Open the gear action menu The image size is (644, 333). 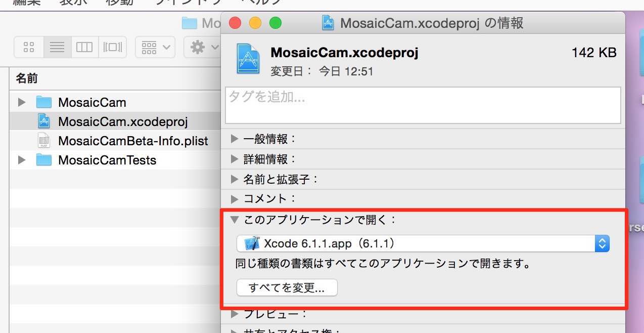point(202,48)
